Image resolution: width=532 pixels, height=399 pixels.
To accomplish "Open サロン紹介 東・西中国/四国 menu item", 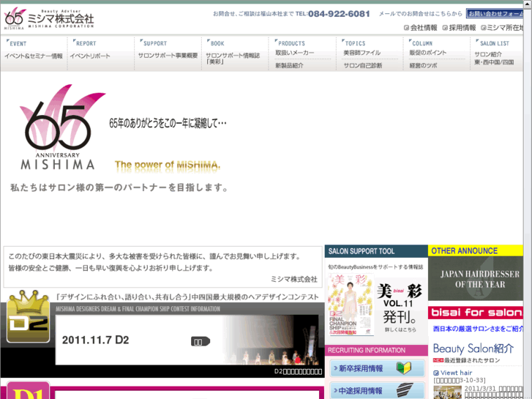I will [494, 58].
